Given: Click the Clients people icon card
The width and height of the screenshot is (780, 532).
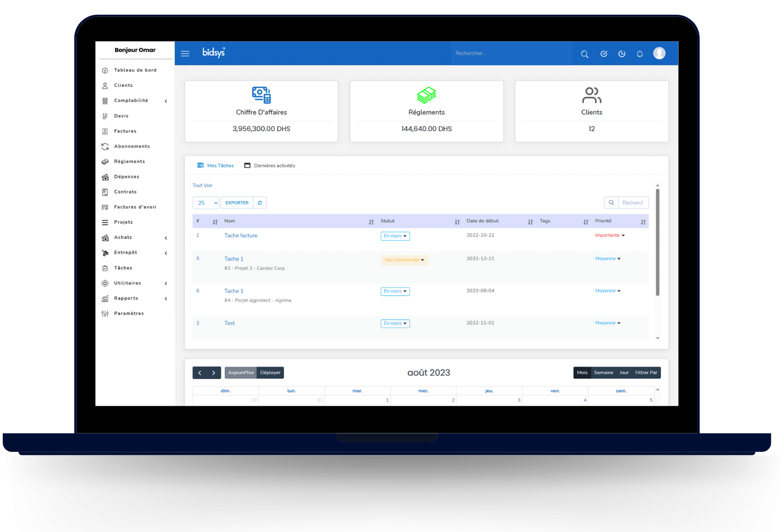Looking at the screenshot, I should (x=592, y=95).
